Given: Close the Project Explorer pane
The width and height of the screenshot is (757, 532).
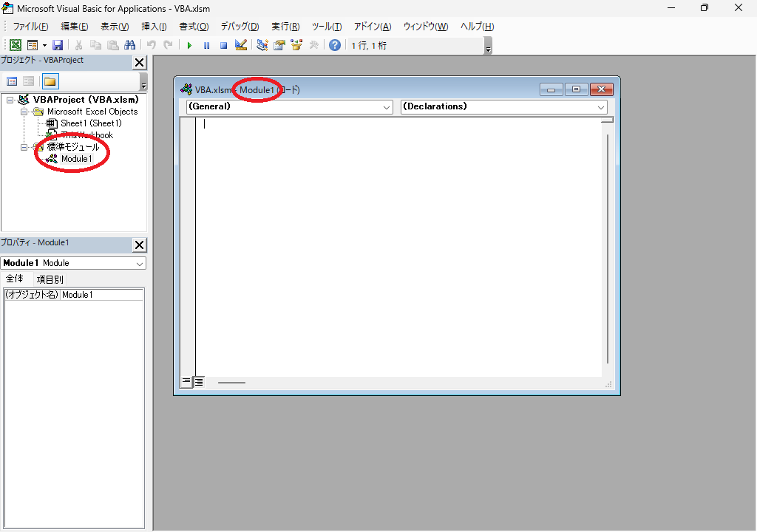Looking at the screenshot, I should pyautogui.click(x=140, y=62).
